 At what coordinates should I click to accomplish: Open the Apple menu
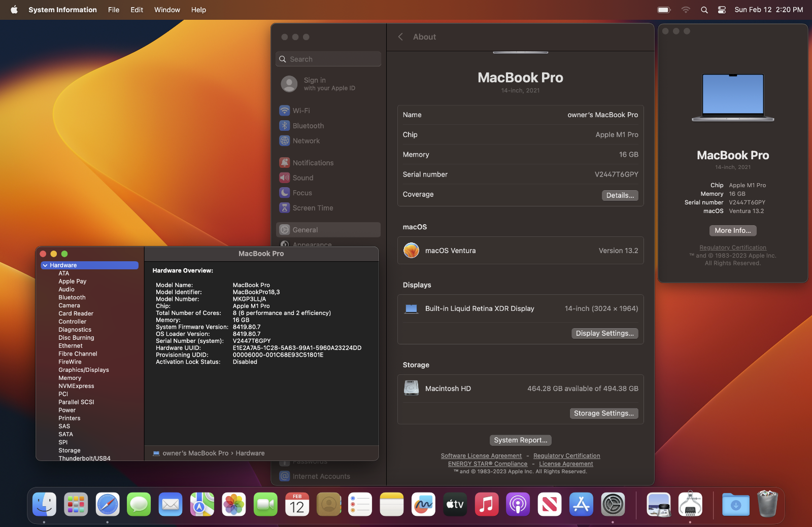click(x=14, y=10)
